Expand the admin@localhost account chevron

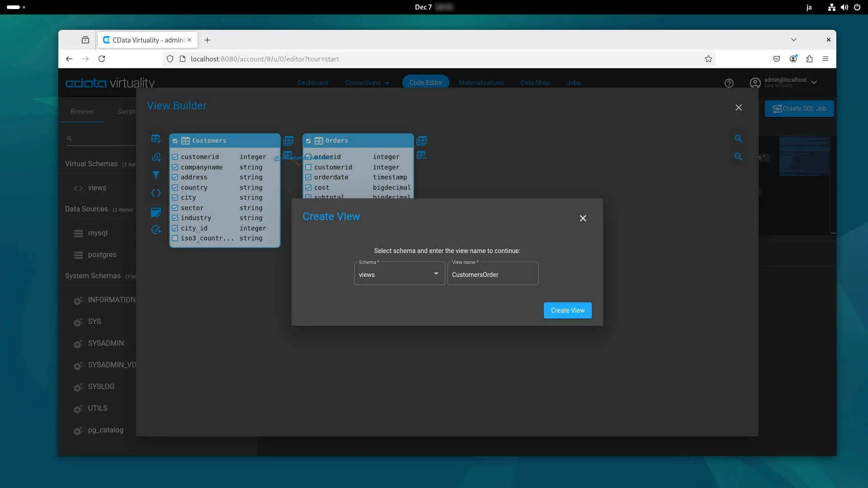[x=814, y=82]
